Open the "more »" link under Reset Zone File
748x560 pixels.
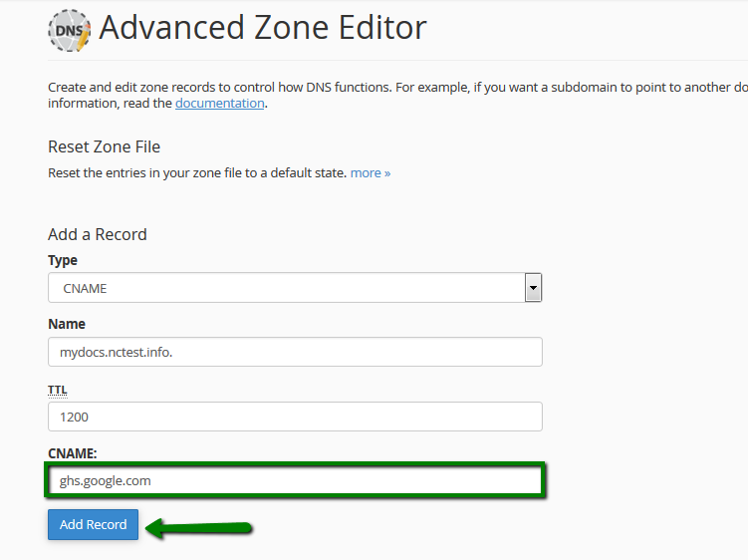371,172
